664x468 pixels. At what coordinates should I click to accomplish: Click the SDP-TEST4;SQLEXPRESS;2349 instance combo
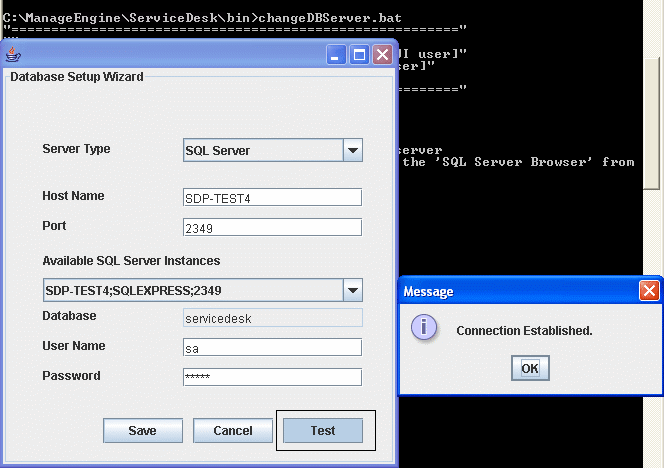(x=203, y=290)
